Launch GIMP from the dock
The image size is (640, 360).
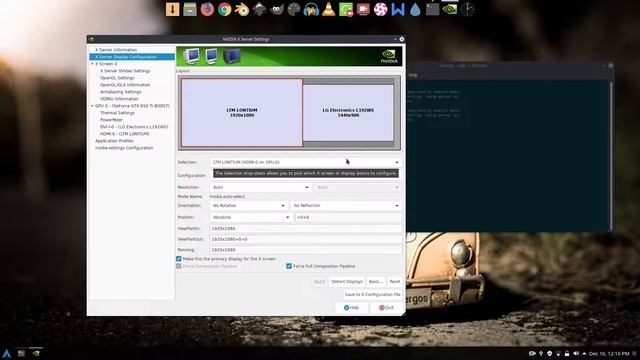coord(276,9)
